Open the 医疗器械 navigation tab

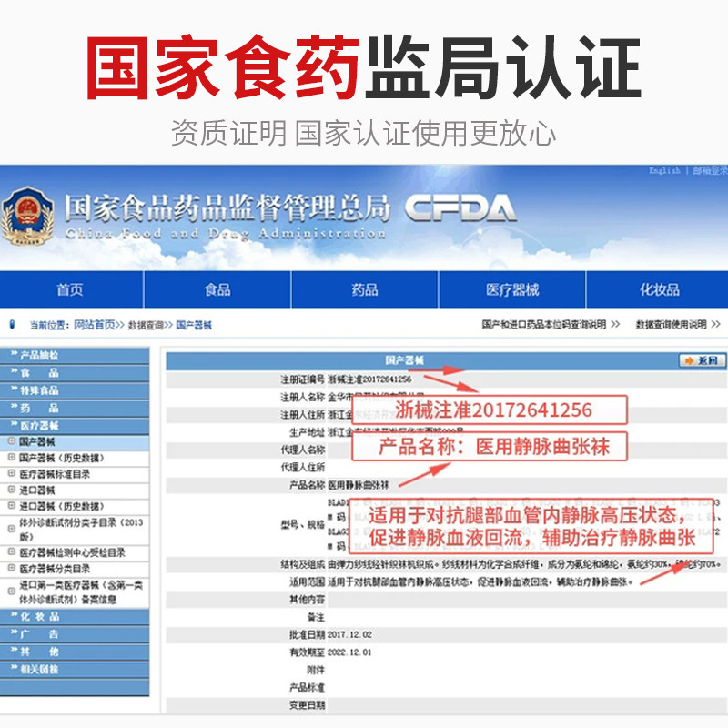pyautogui.click(x=512, y=289)
